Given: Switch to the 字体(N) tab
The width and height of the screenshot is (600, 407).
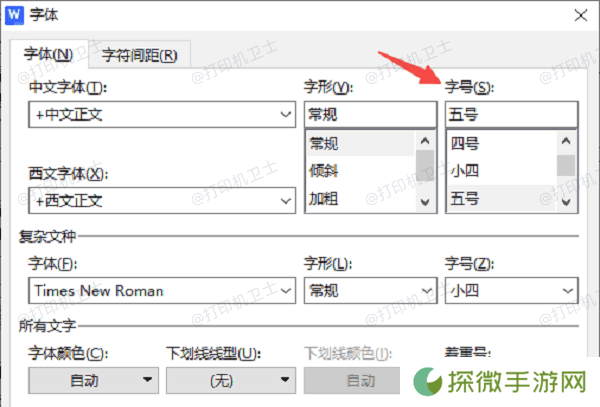Looking at the screenshot, I should [49, 54].
